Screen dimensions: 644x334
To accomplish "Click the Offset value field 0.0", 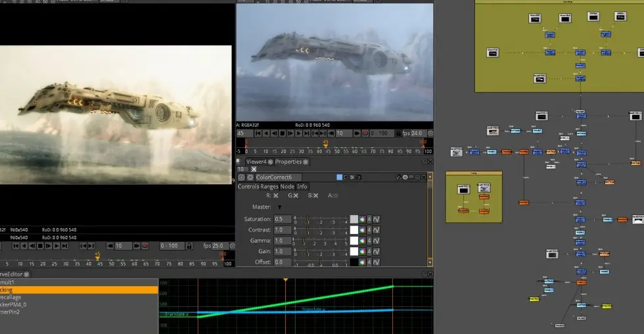I will click(x=283, y=262).
